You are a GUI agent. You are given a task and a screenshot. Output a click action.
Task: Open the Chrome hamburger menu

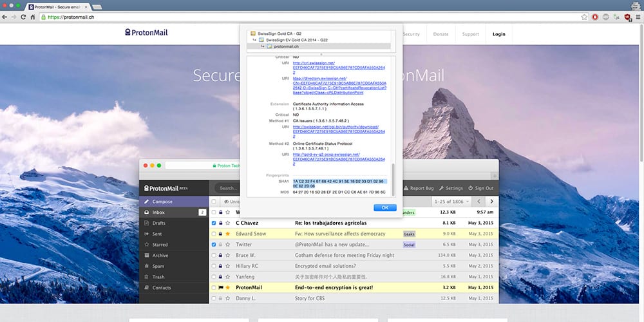point(638,17)
